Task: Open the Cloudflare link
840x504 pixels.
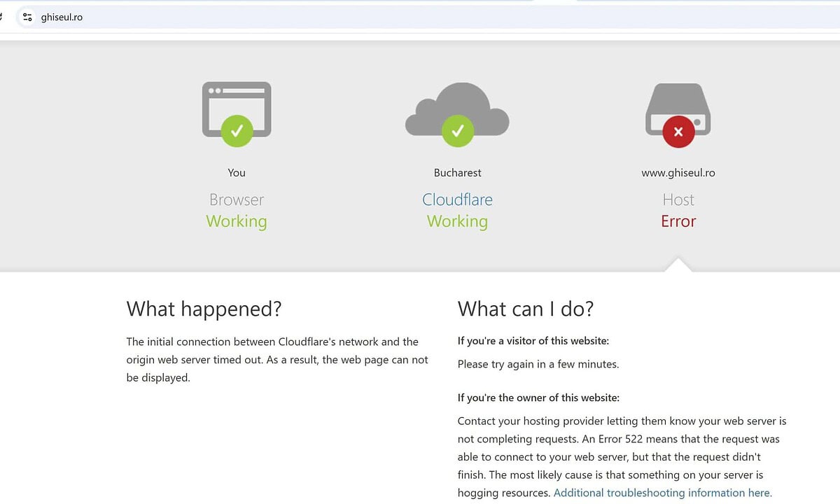Action: [457, 199]
